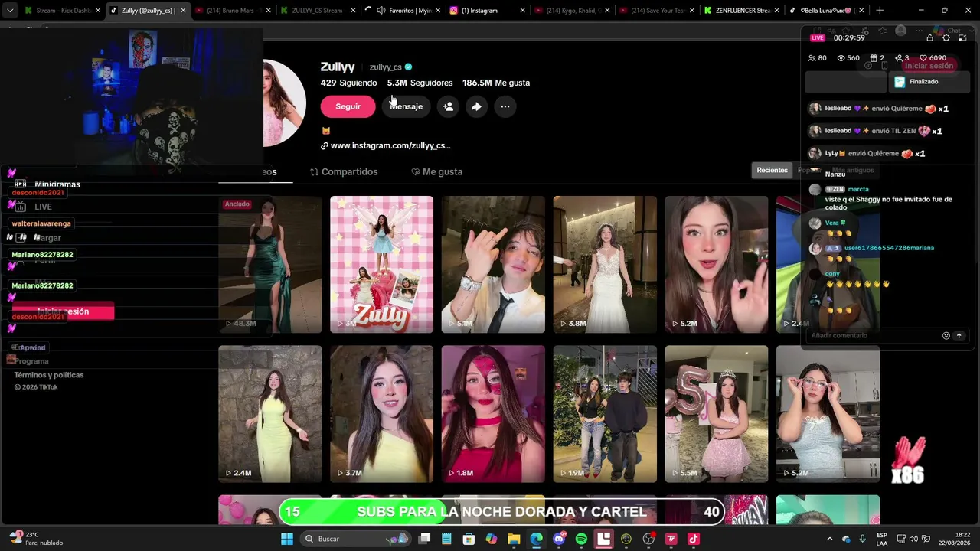Switch to the ZENFLUENCER Stream tab
Viewport: 980px width, 551px height.
[741, 11]
